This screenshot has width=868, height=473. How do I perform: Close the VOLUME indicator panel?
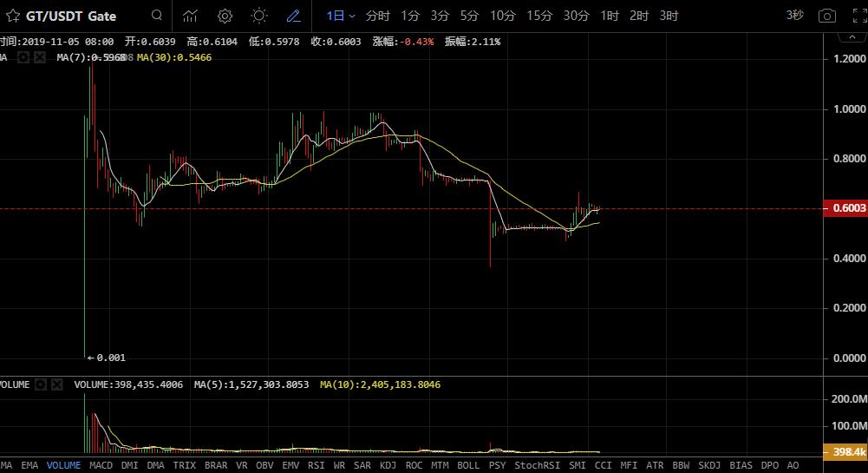pos(57,384)
